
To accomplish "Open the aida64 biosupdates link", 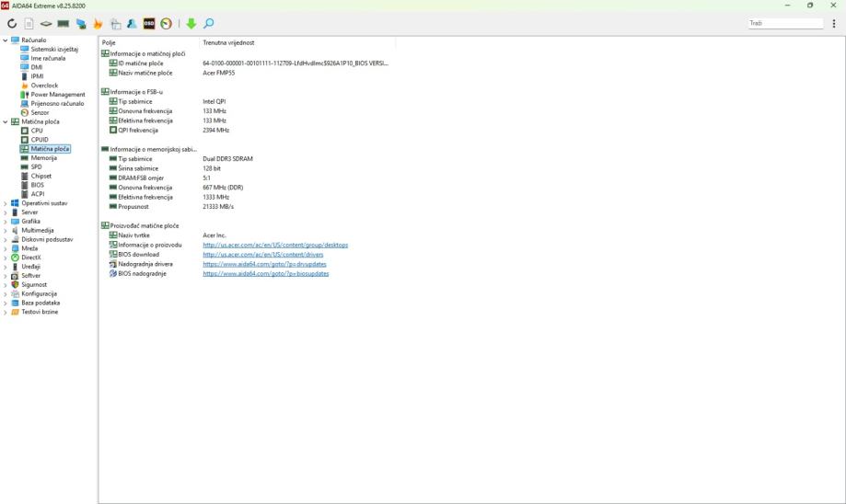I will point(265,274).
